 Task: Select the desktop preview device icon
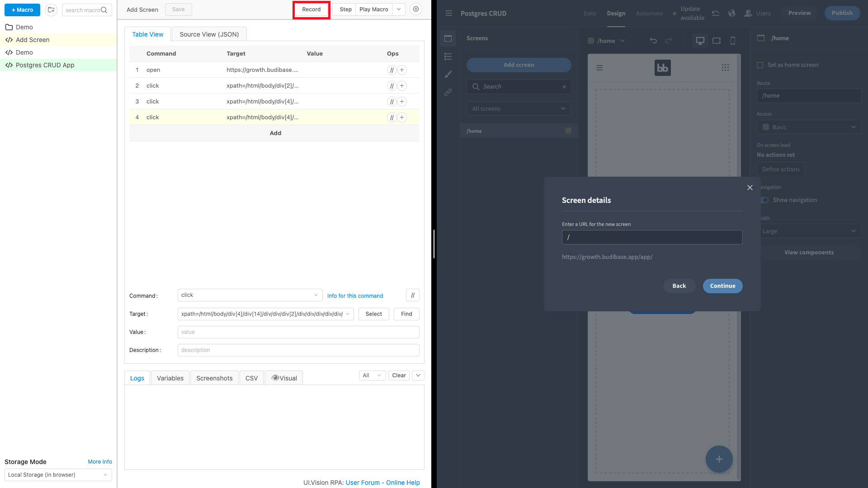700,41
